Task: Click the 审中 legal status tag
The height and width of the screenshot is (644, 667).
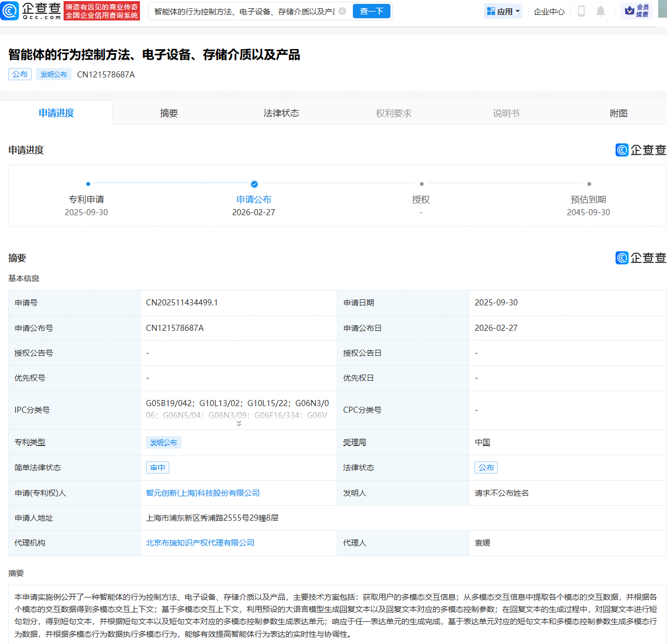Action: tap(158, 468)
